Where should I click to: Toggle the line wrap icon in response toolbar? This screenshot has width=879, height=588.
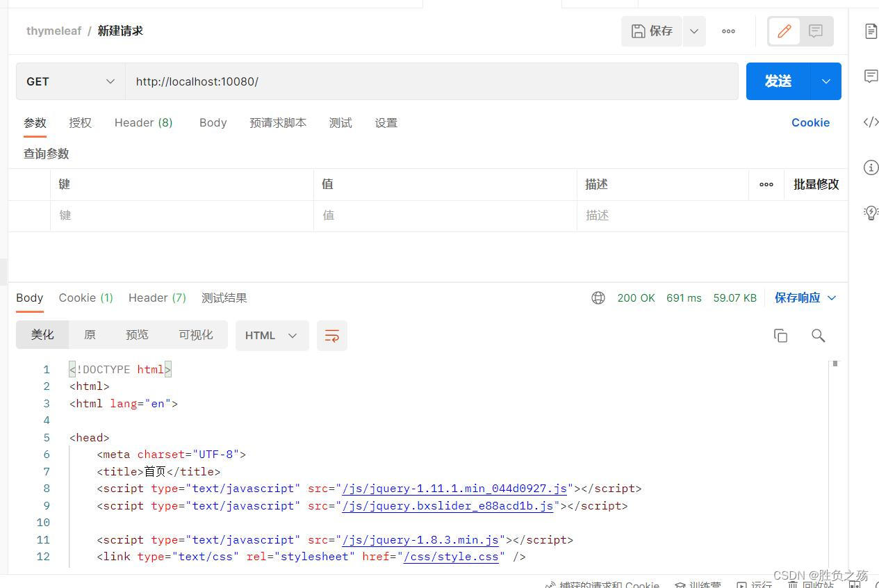coord(332,336)
